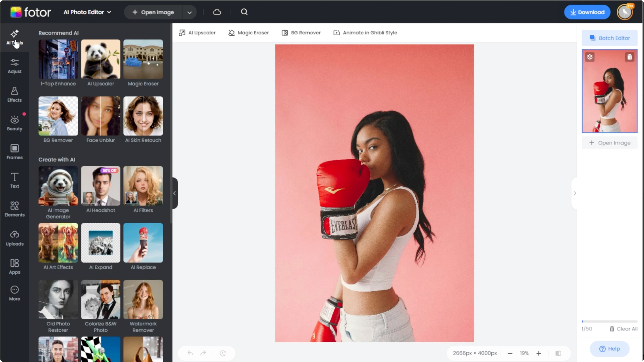Screen dimensions: 644x362
Task: Expand the AI Photo Editor dropdown
Action: (87, 12)
